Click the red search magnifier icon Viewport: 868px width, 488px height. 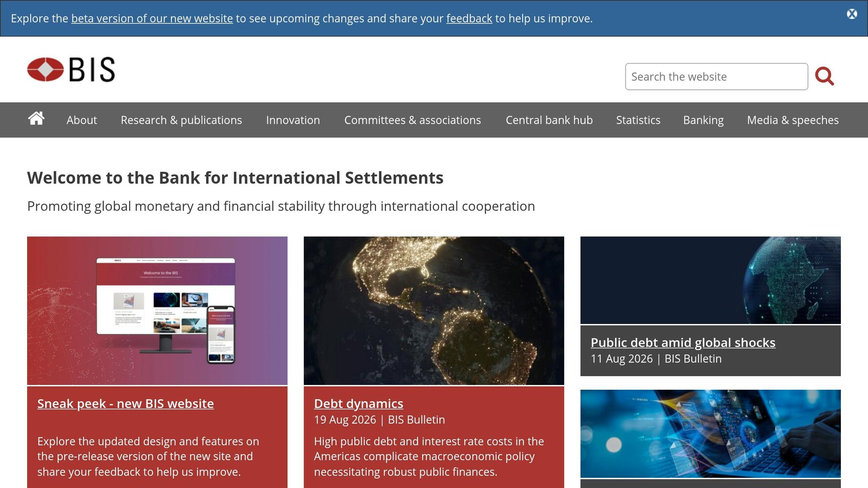point(824,77)
